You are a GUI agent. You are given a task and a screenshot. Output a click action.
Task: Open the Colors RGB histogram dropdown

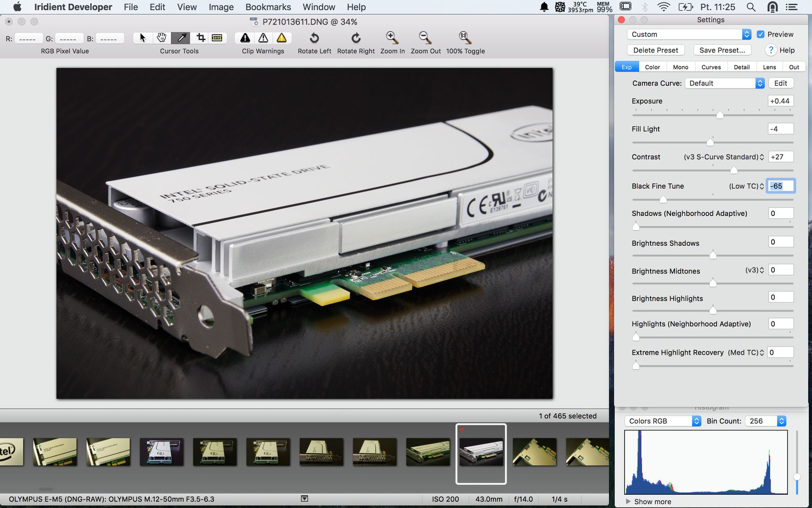coord(663,421)
